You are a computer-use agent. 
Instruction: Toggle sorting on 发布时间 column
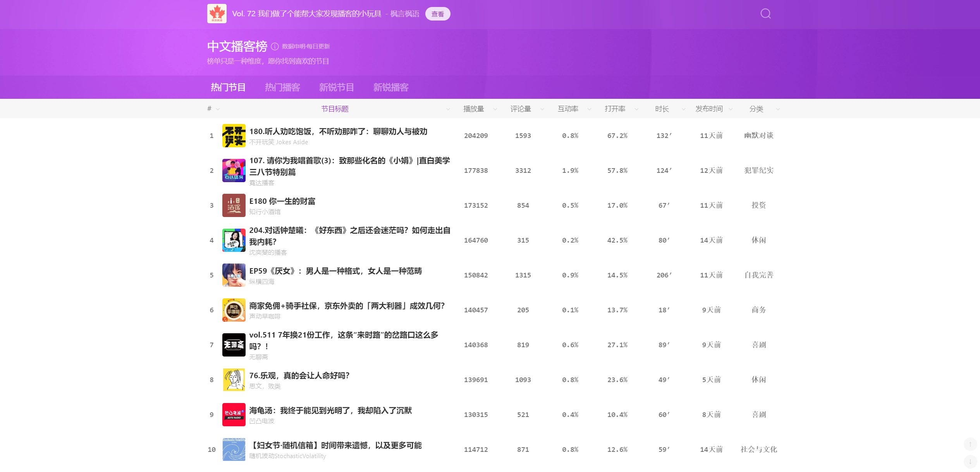point(731,109)
